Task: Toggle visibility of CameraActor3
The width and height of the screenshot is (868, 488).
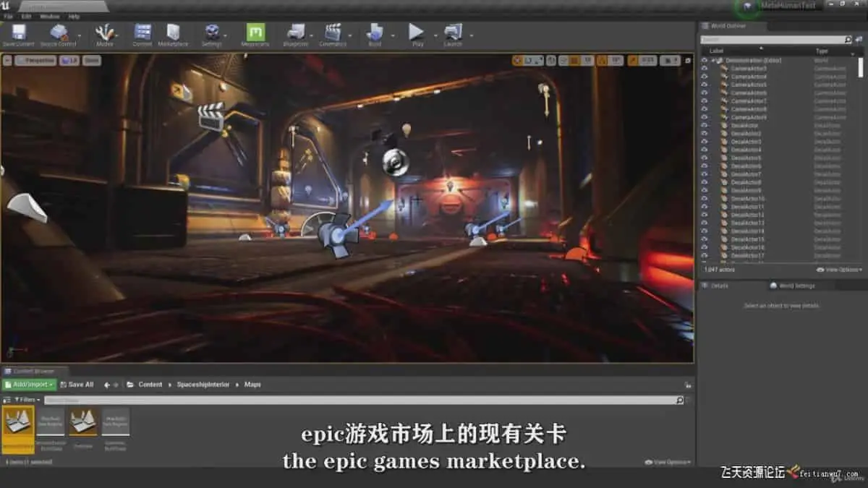Action: point(705,69)
